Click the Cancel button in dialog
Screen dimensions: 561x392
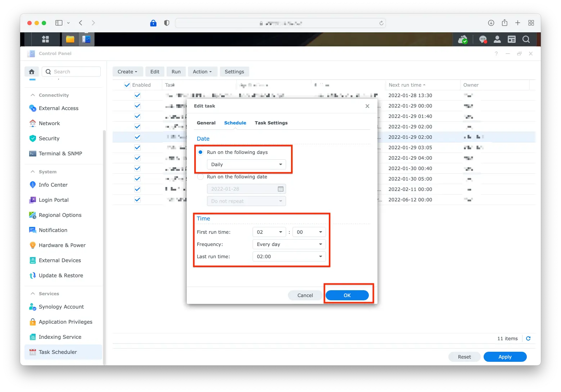pyautogui.click(x=305, y=295)
